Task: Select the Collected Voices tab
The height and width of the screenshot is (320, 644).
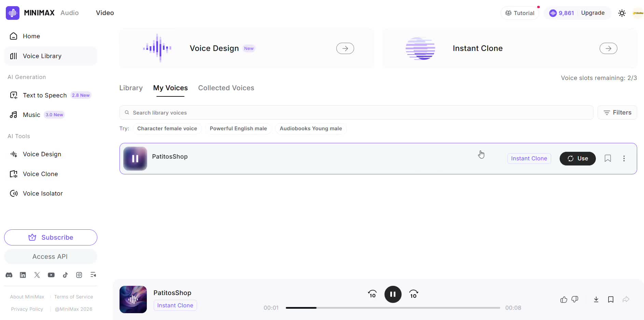Action: point(226,88)
